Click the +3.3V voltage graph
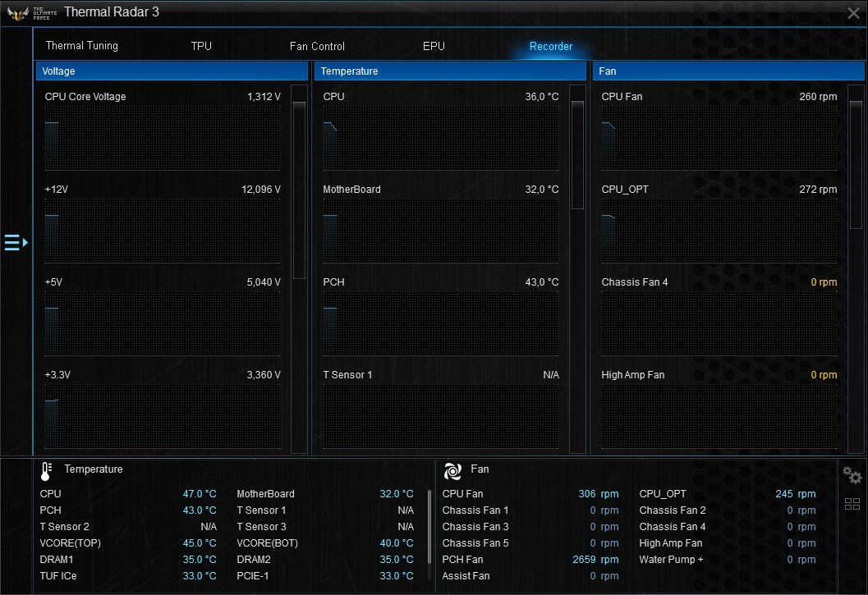The image size is (868, 595). (163, 416)
